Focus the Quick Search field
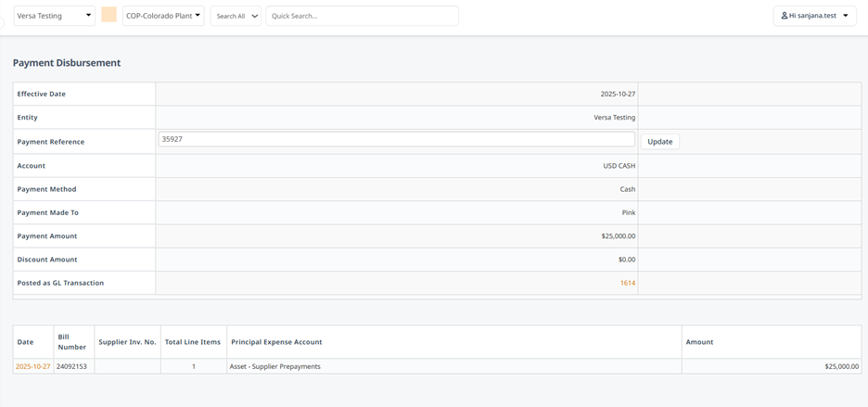Viewport: 868px width, 407px height. point(362,16)
